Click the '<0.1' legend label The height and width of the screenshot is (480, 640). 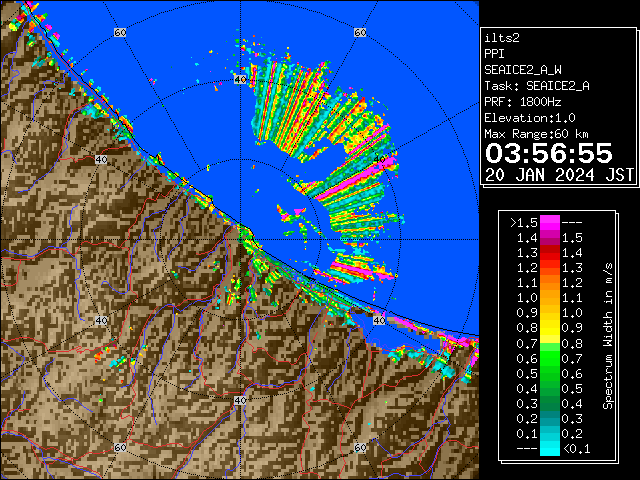[x=576, y=449]
